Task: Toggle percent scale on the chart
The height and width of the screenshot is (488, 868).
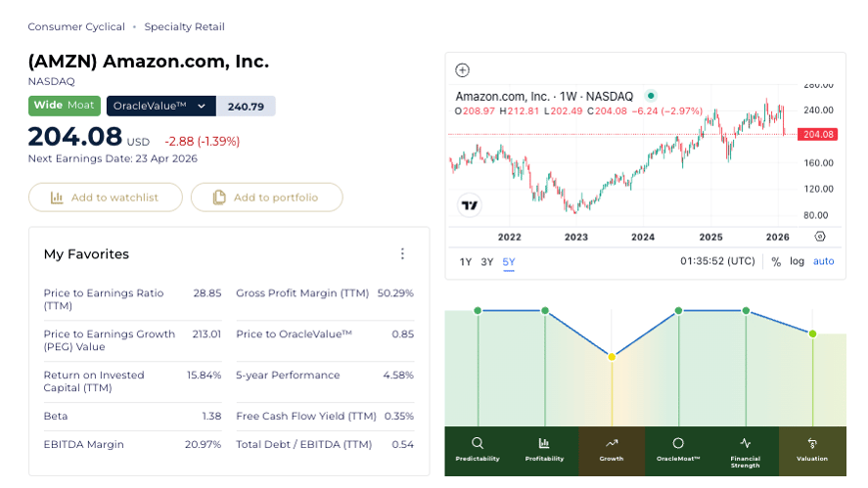Action: 776,262
